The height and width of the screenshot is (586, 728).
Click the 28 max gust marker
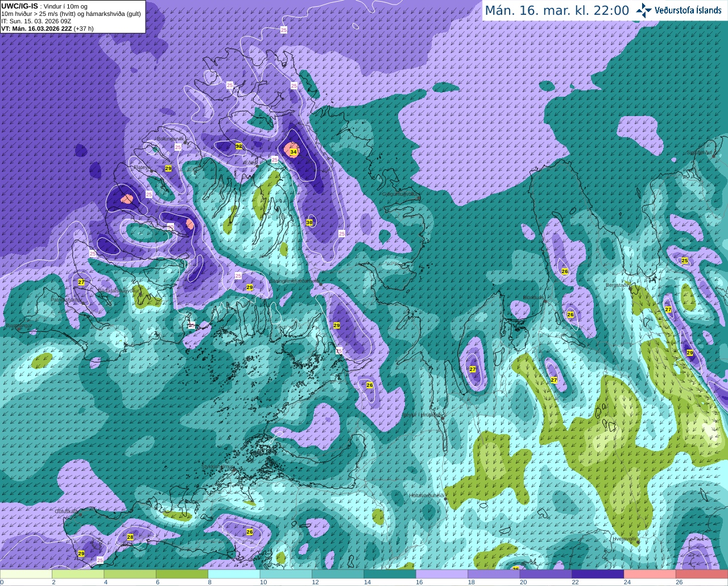pos(130,537)
